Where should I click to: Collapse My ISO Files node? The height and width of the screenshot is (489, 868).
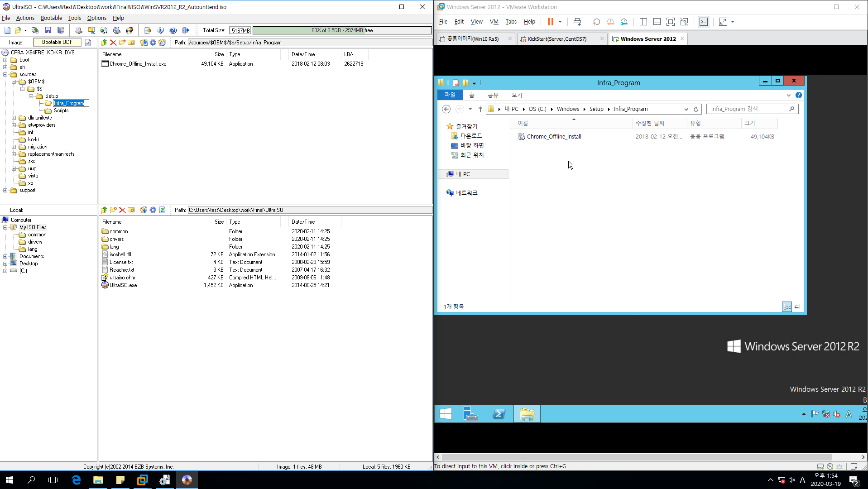point(5,227)
